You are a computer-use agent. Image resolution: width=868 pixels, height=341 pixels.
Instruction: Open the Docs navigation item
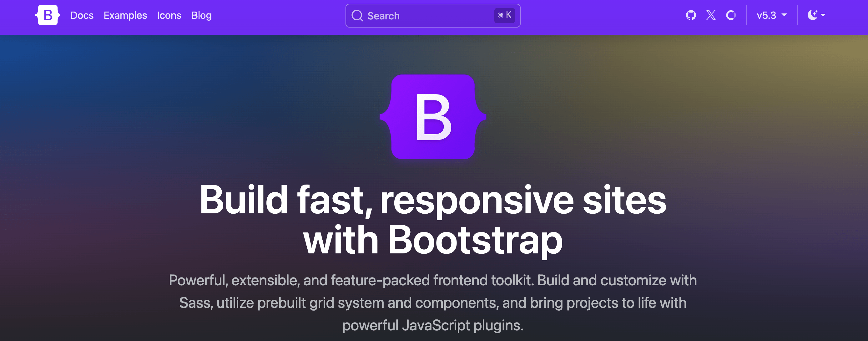pos(82,16)
